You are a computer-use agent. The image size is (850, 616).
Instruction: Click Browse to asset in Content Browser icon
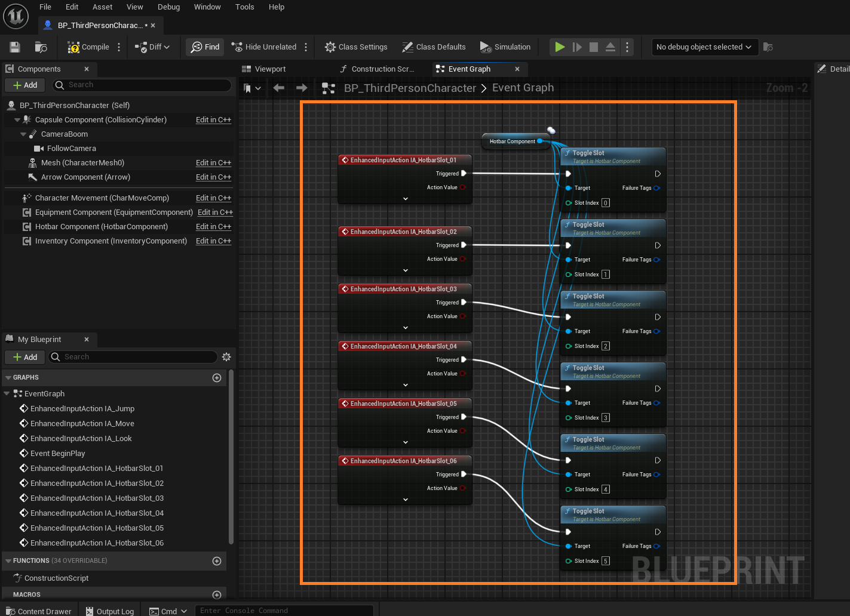(x=41, y=47)
